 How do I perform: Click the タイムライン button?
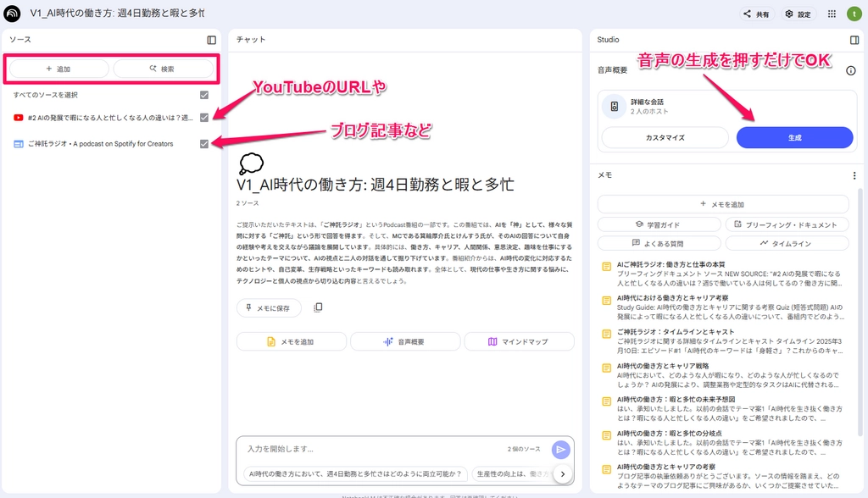787,243
